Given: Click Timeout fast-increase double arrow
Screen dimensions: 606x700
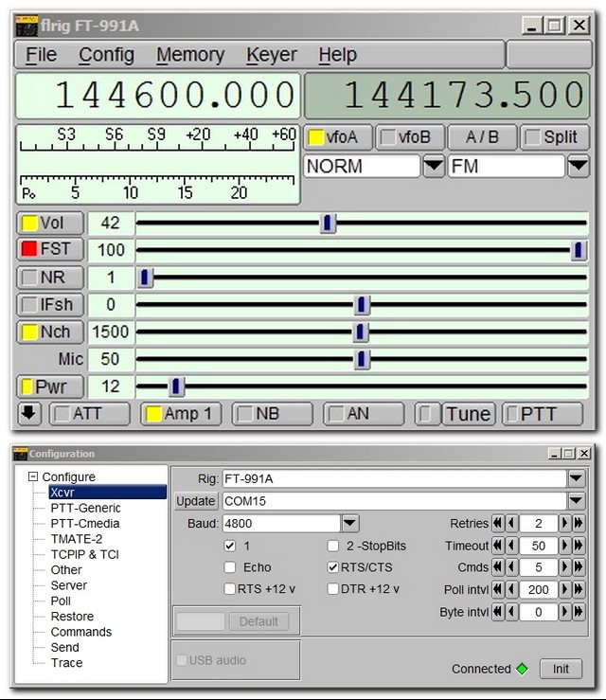Looking at the screenshot, I should (x=579, y=546).
